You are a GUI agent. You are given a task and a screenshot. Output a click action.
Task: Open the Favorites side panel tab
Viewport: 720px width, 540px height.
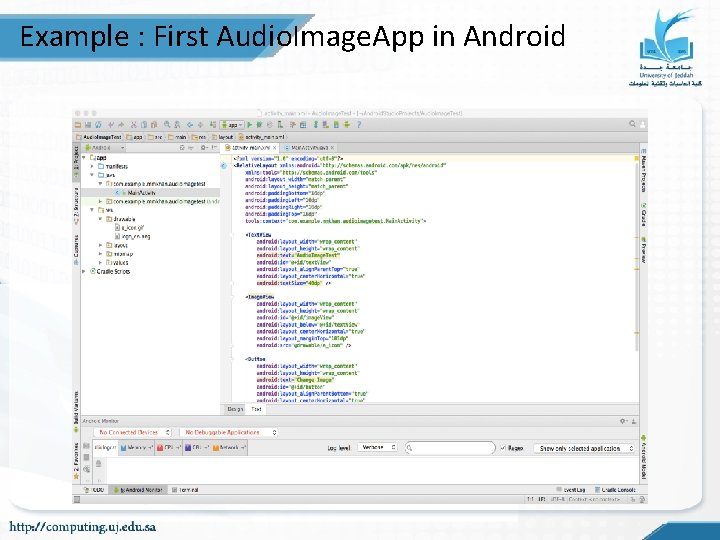[76, 461]
